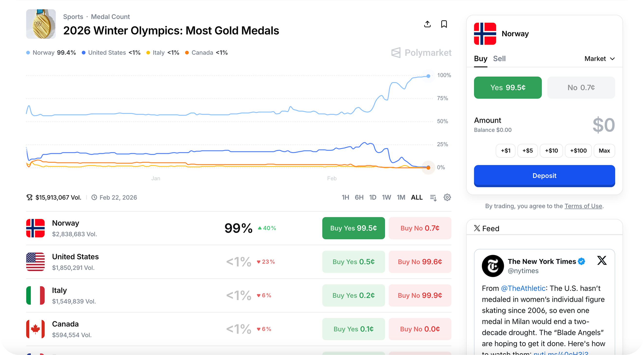Select the 1W chart timeframe
The width and height of the screenshot is (644, 355).
pyautogui.click(x=386, y=197)
